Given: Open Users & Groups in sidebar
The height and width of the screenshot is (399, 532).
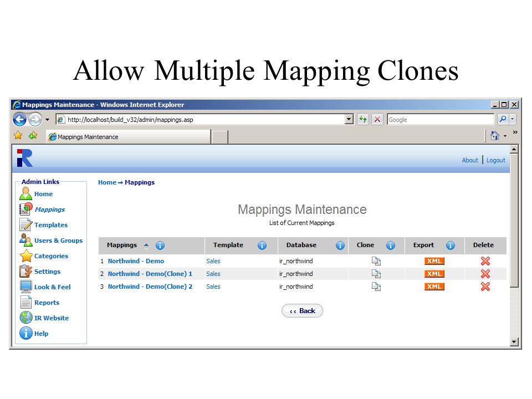Looking at the screenshot, I should (x=58, y=241).
